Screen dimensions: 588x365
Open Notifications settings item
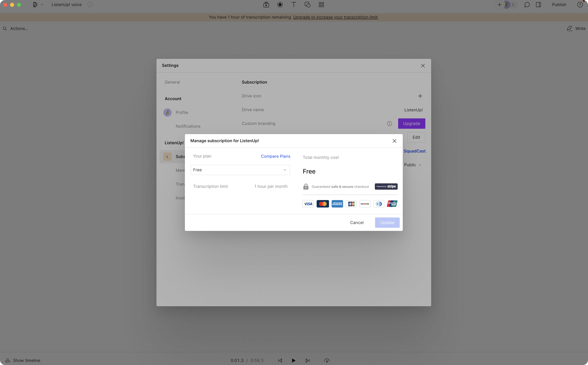tap(188, 126)
